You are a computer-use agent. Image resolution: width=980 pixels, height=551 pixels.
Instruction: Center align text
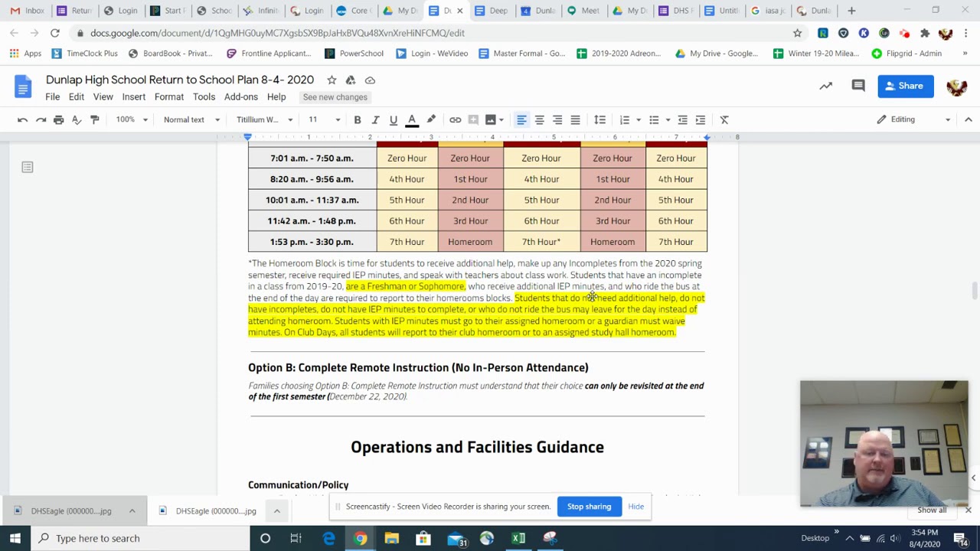tap(539, 119)
